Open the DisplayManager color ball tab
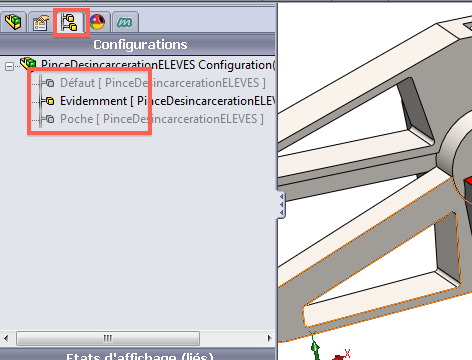The height and width of the screenshot is (360, 472). coord(97,22)
